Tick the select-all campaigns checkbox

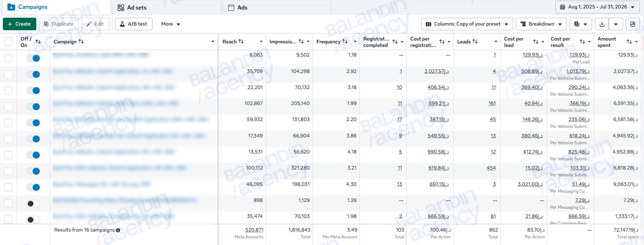[x=8, y=42]
